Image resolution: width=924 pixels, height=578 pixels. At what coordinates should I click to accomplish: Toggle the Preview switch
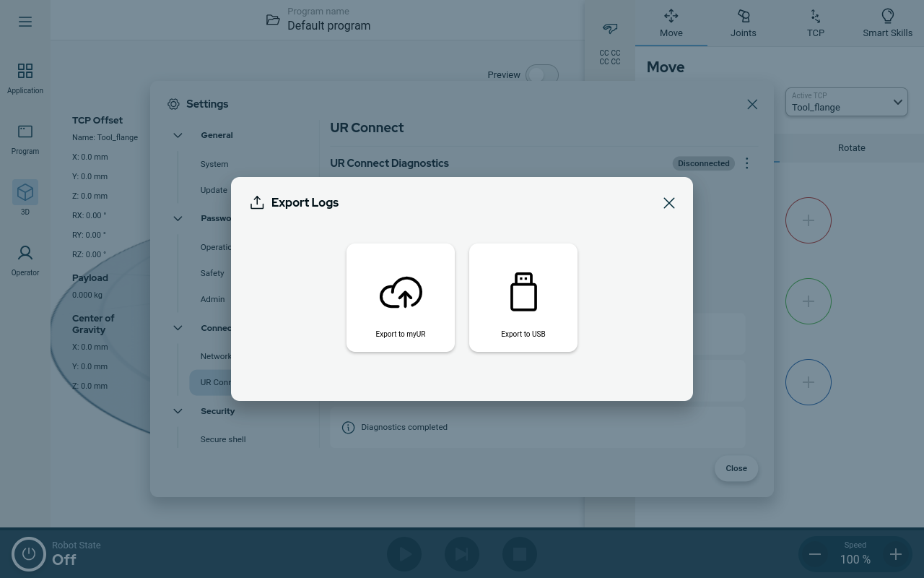click(x=541, y=74)
